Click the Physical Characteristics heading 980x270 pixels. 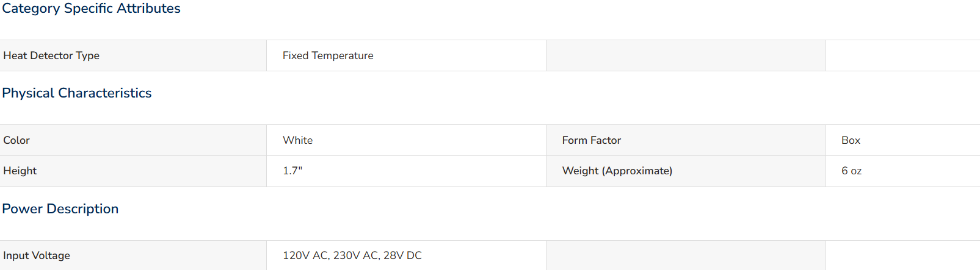point(77,93)
